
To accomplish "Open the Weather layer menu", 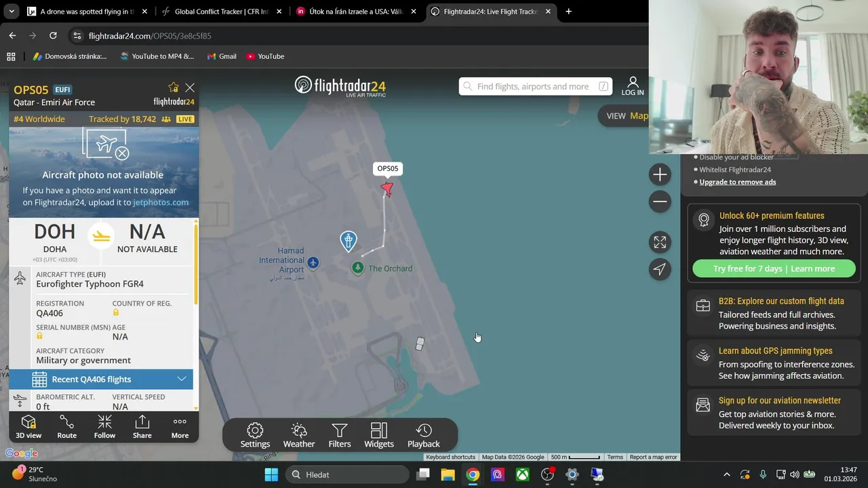I will (299, 435).
